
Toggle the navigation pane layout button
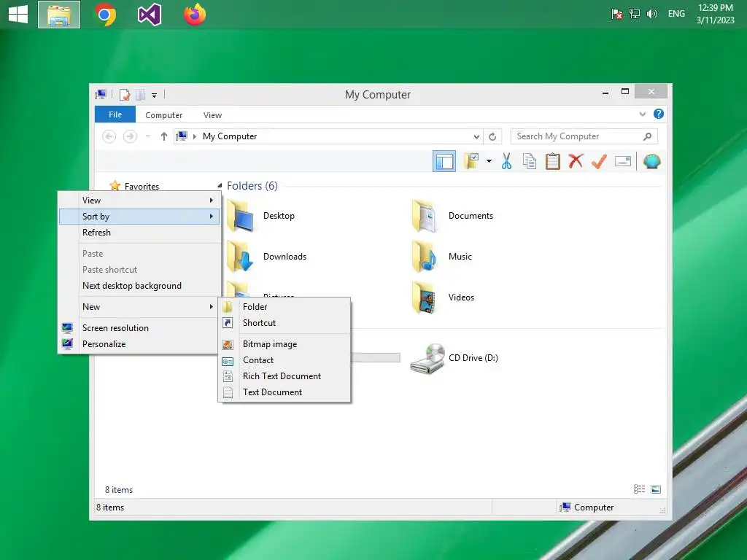click(x=444, y=161)
